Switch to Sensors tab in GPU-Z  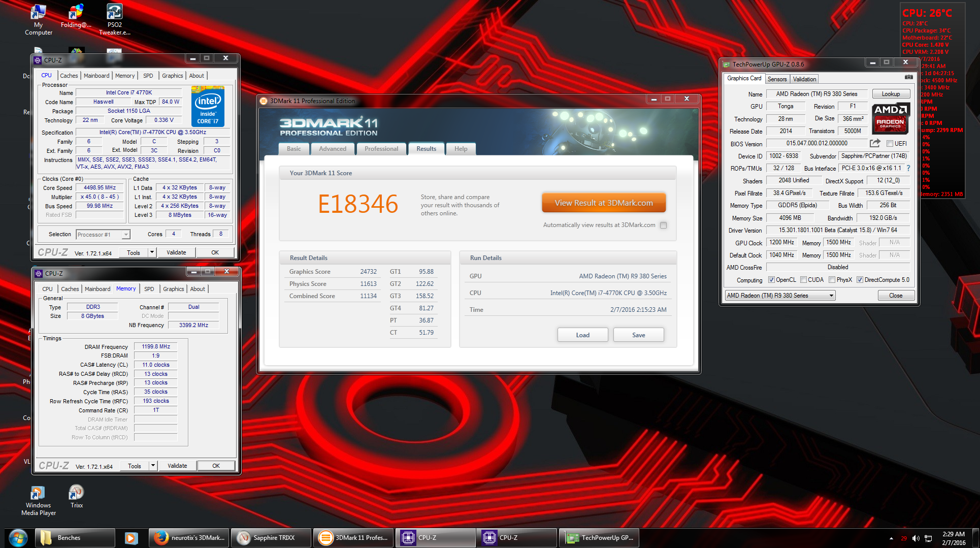pos(777,79)
